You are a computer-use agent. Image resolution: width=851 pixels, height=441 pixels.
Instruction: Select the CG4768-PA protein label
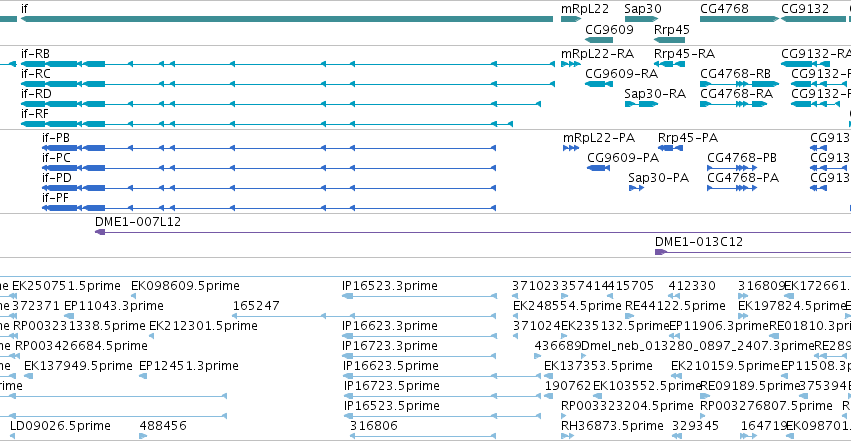point(742,178)
